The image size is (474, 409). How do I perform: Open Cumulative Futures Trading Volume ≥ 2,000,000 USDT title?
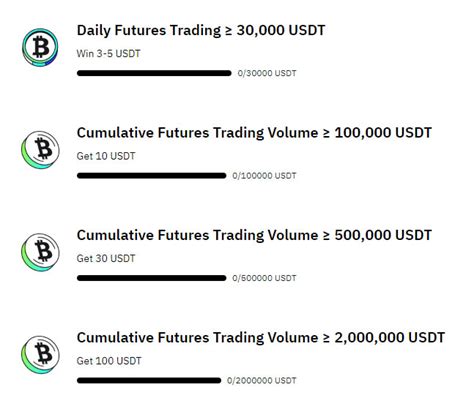tap(261, 337)
